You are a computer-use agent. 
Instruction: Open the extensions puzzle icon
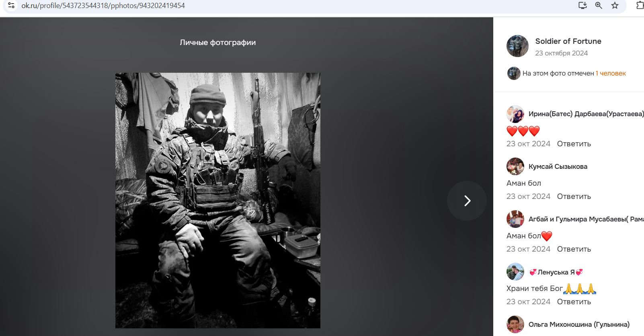tap(640, 6)
